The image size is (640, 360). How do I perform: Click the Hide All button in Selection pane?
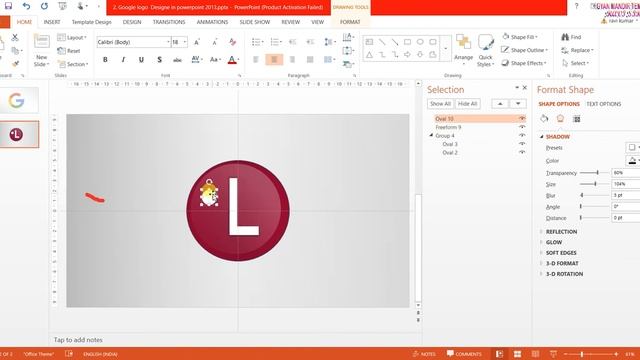467,104
